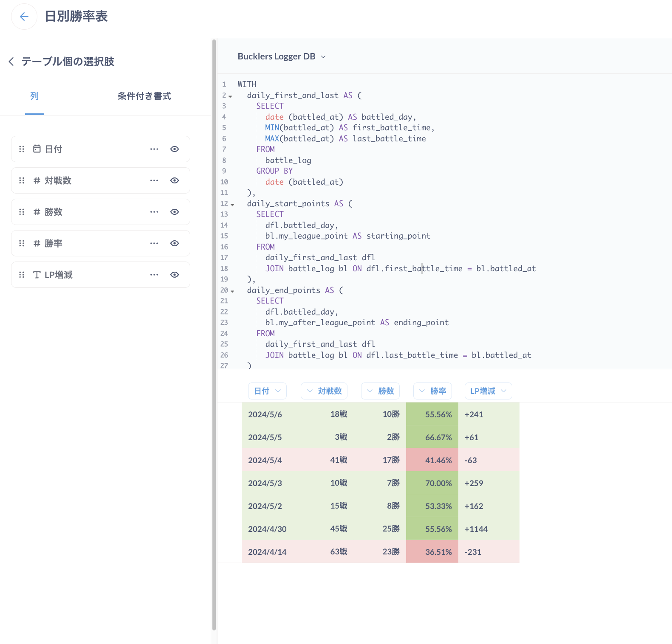Open the three-dot options for LP増減 column

154,275
